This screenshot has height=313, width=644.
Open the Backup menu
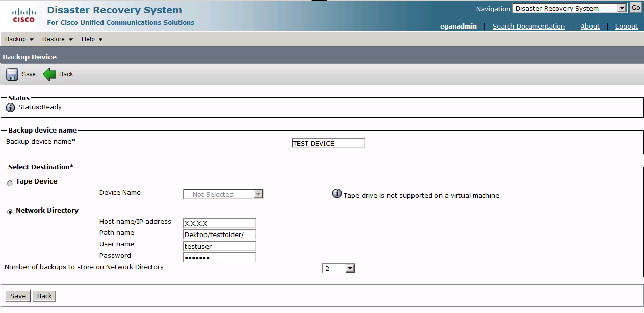pos(19,39)
